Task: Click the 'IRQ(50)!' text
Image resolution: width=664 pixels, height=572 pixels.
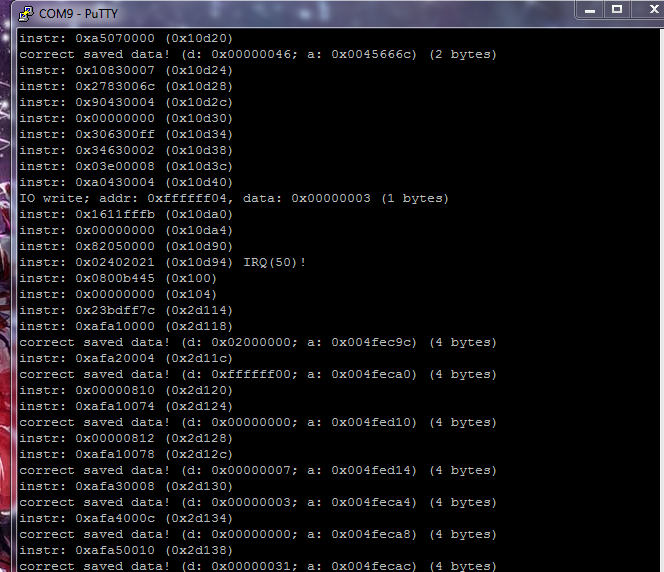Action: click(274, 263)
